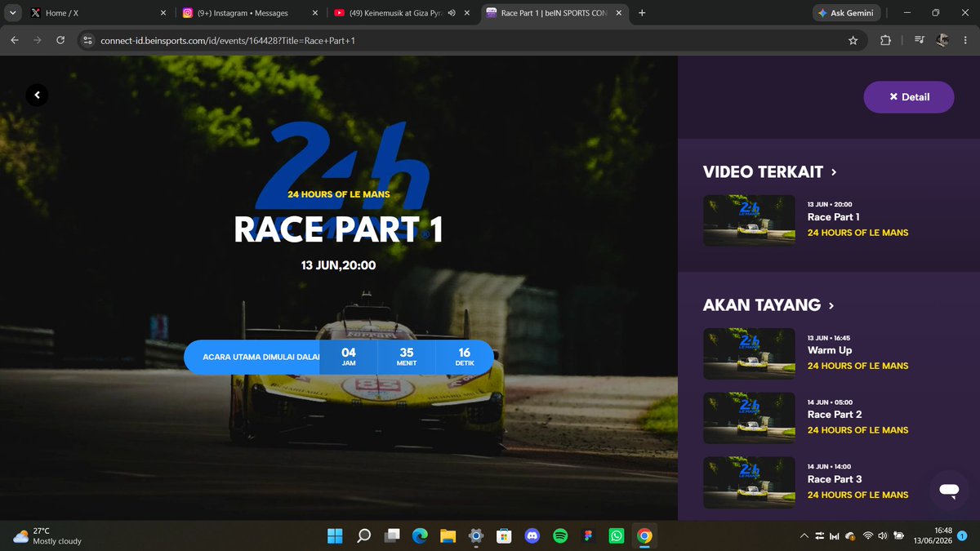
Task: Switch to the Home / X tab
Action: tap(97, 13)
